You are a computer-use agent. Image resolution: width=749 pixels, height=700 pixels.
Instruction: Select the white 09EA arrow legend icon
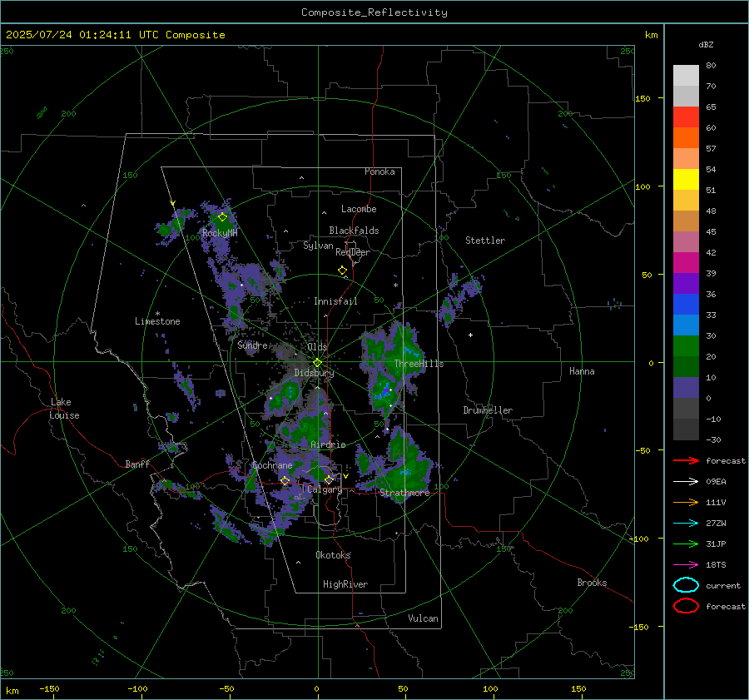point(686,481)
